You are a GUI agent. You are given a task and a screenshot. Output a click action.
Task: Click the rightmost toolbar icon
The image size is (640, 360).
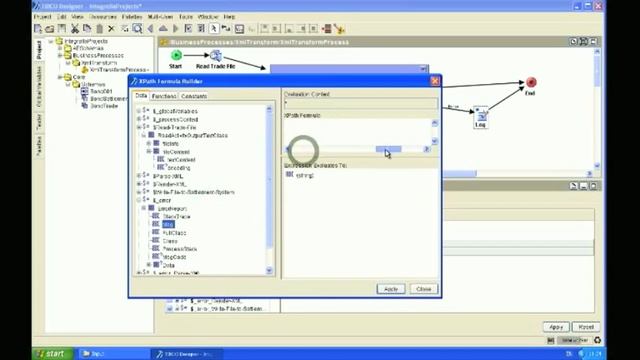pyautogui.click(x=339, y=29)
